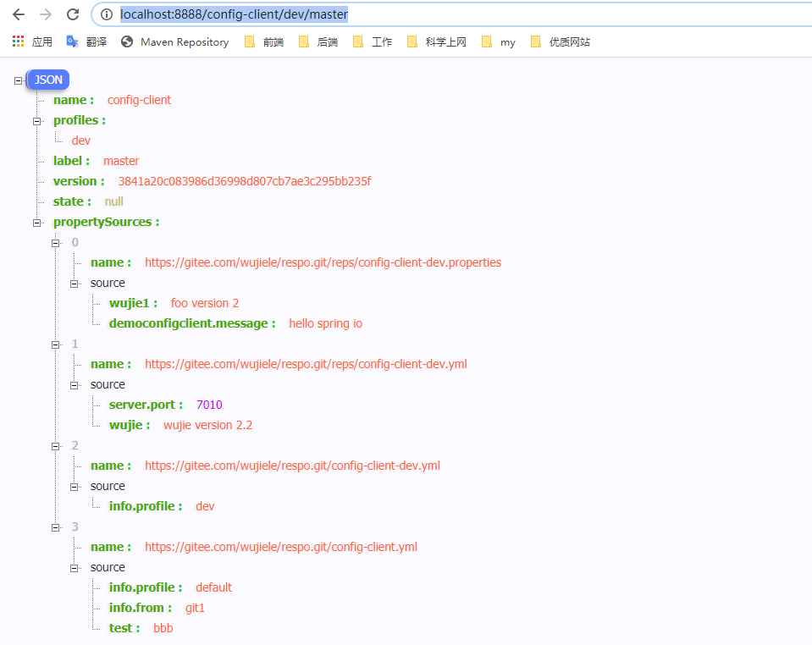Open the respo.git/config-client.yml URL

coord(281,547)
